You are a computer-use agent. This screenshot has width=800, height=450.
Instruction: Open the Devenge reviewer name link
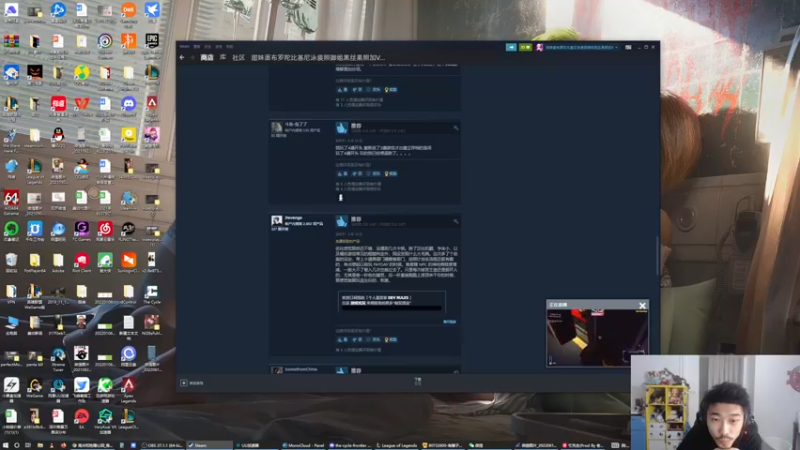click(293, 218)
